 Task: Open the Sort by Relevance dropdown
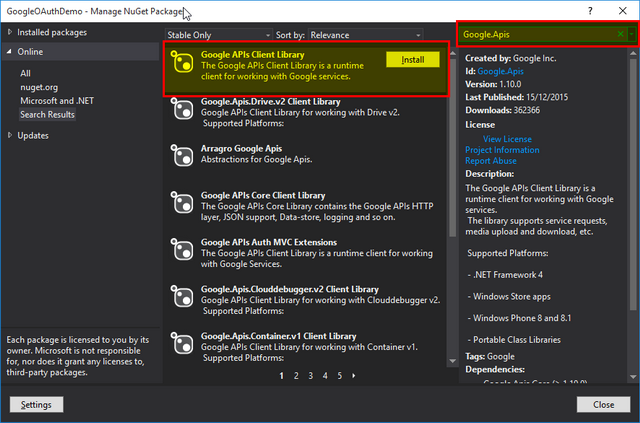365,35
